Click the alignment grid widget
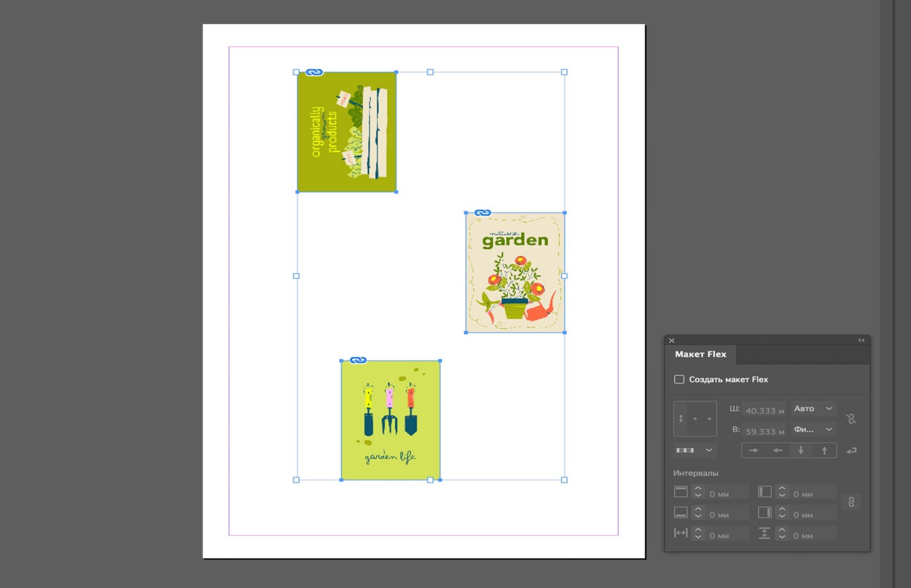Screen dimensions: 911x588 click(695, 419)
